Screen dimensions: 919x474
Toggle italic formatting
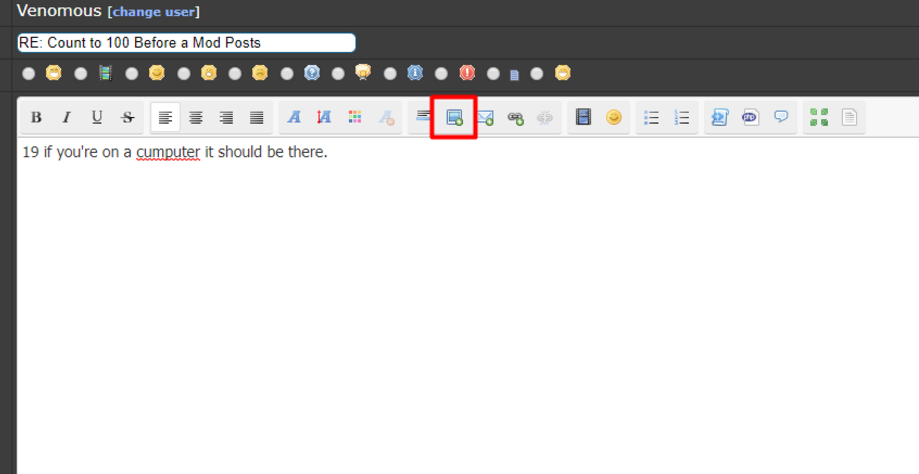tap(66, 118)
